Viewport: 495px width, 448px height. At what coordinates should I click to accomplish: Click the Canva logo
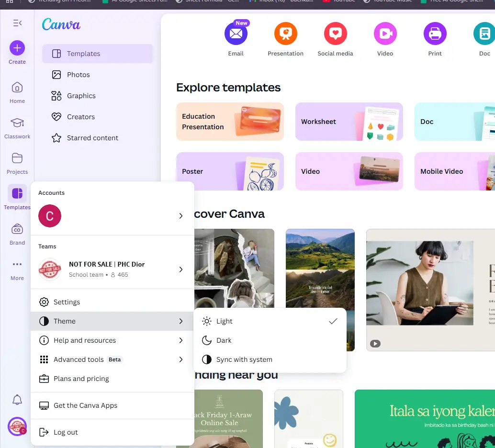61,24
